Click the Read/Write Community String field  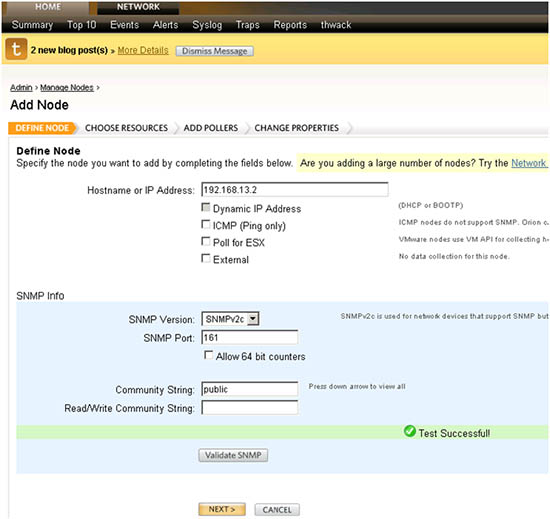coord(250,407)
